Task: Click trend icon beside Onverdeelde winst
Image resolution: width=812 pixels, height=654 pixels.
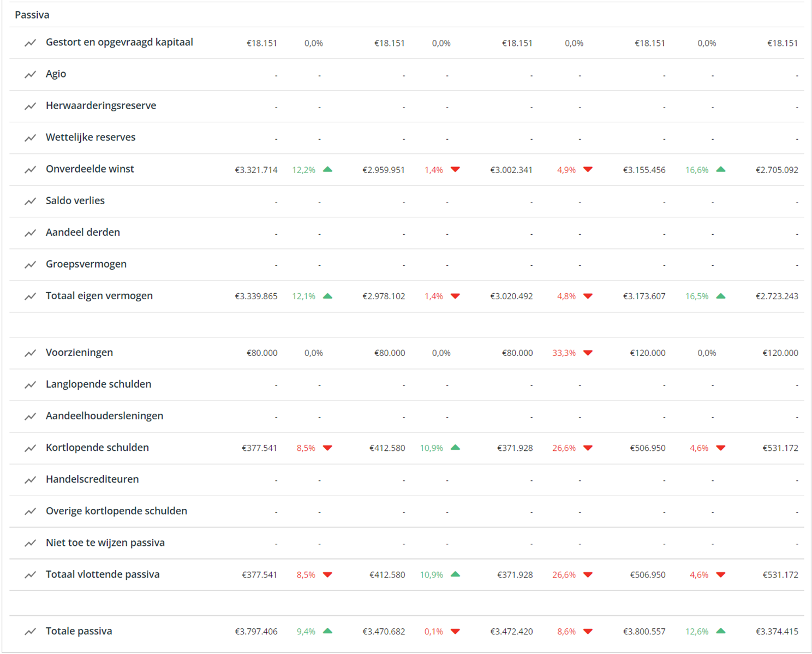Action: pos(30,169)
